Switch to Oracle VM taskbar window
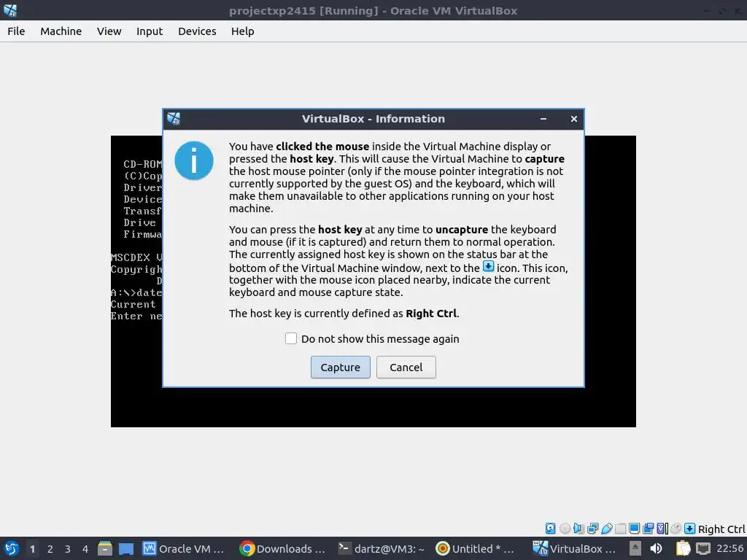This screenshot has width=747, height=560. (183, 548)
